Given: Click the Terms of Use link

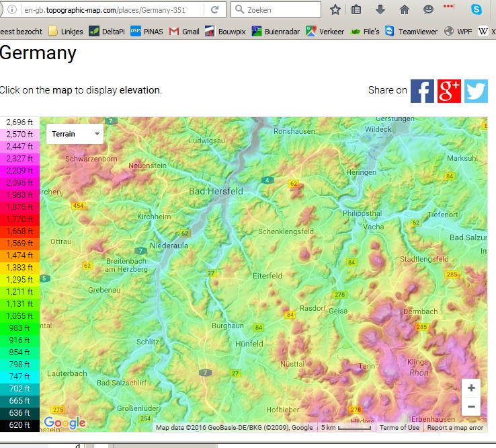Looking at the screenshot, I should [399, 428].
